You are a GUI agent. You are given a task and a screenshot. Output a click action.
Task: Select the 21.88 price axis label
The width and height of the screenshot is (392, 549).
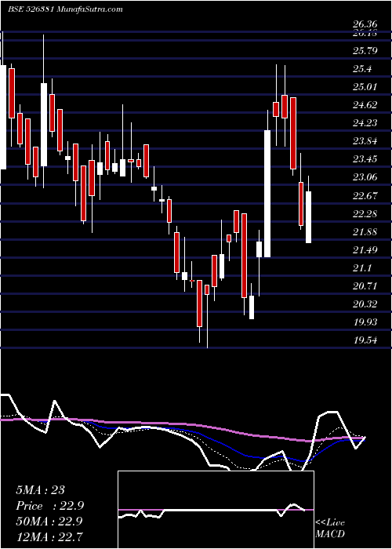365,232
